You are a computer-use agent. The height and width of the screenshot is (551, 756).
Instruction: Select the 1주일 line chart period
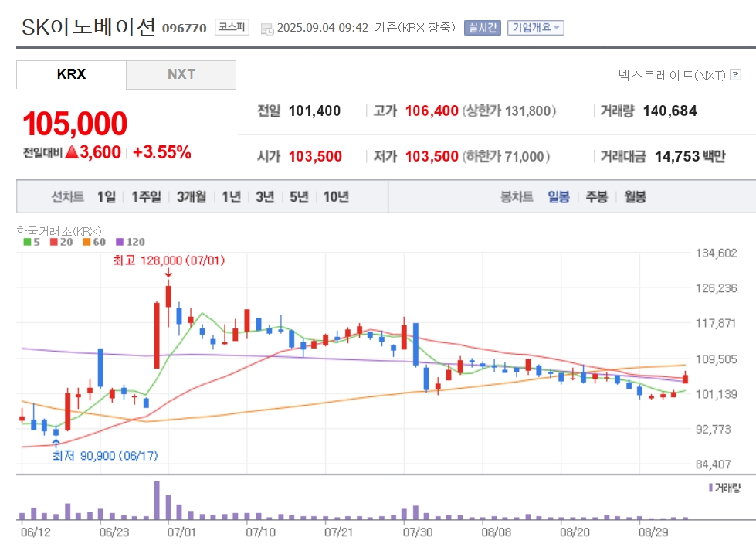coord(147,197)
